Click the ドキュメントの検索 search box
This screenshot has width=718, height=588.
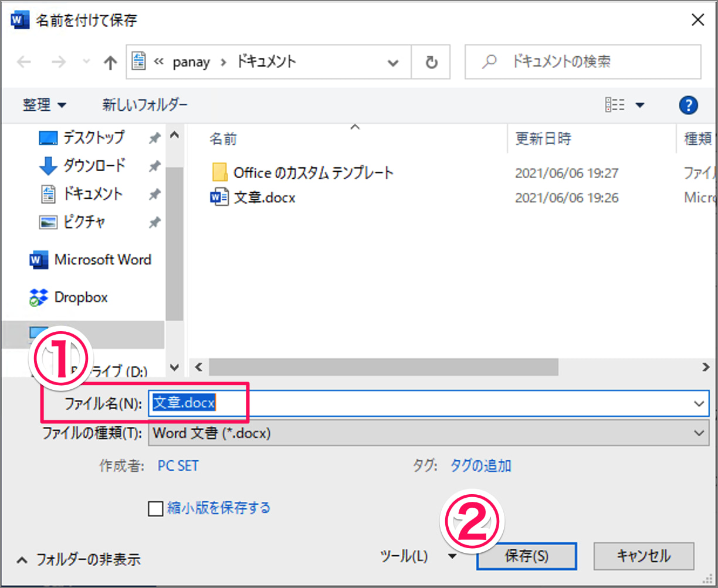tap(582, 62)
